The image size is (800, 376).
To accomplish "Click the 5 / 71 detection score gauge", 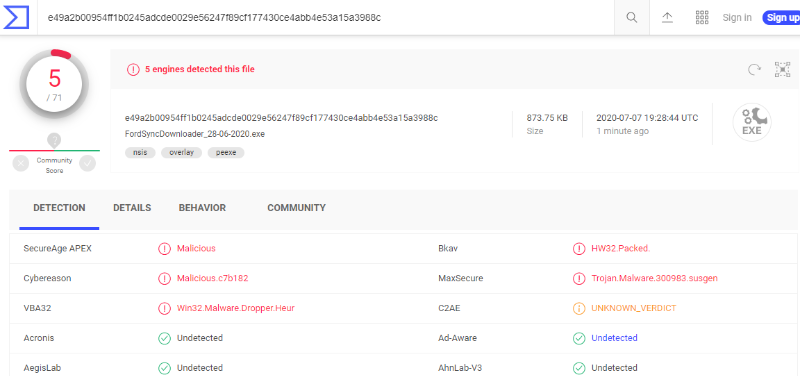I will coord(54,84).
